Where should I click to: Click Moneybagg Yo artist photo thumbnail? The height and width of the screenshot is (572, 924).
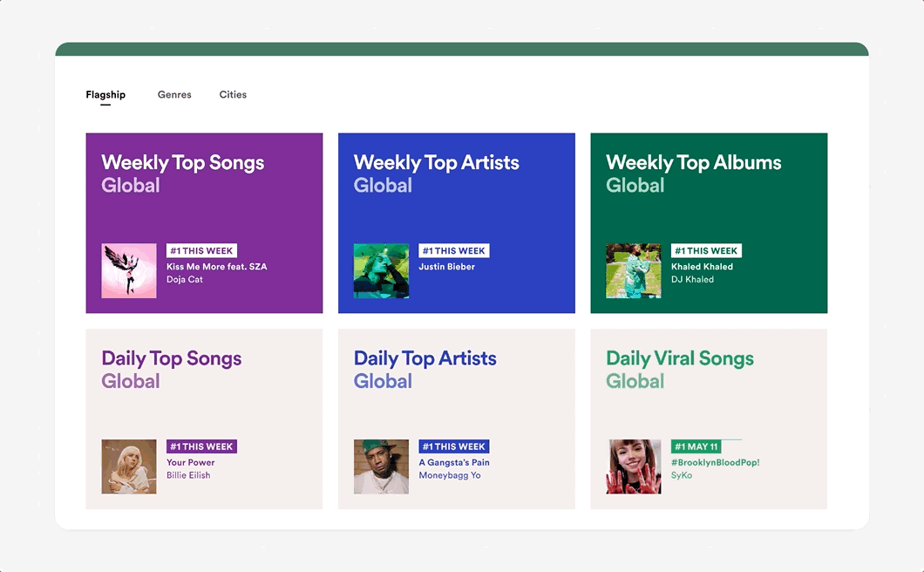point(381,466)
